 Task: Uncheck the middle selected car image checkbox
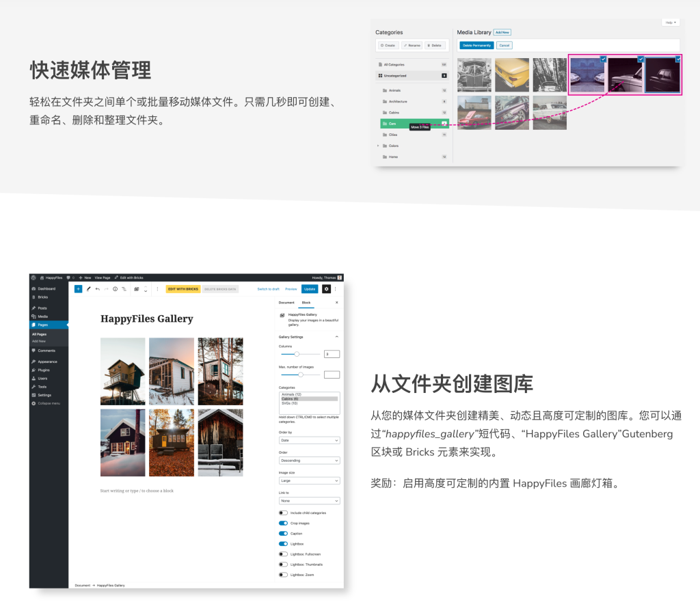pos(641,59)
